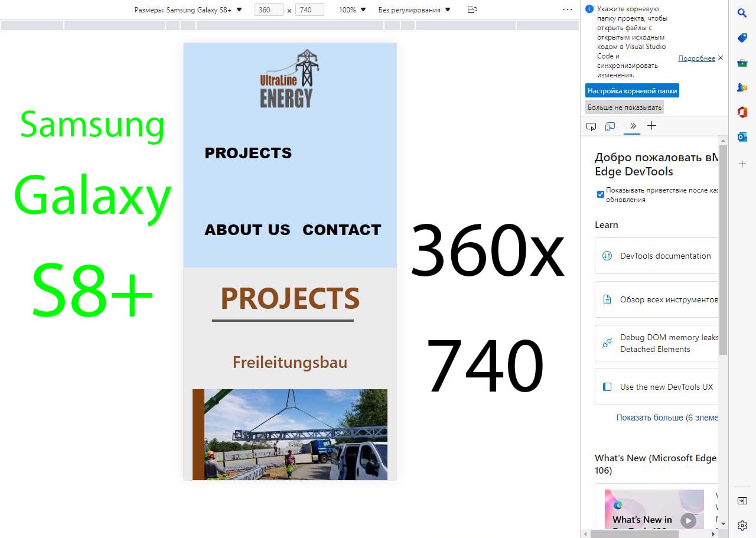Expand more DevTools tabs chevron
756x538 pixels.
point(633,126)
